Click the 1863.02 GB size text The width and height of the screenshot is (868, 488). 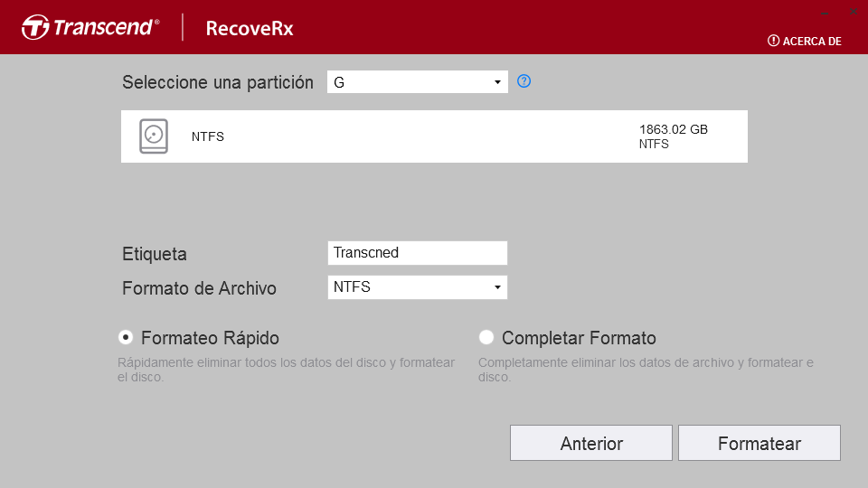click(x=673, y=129)
